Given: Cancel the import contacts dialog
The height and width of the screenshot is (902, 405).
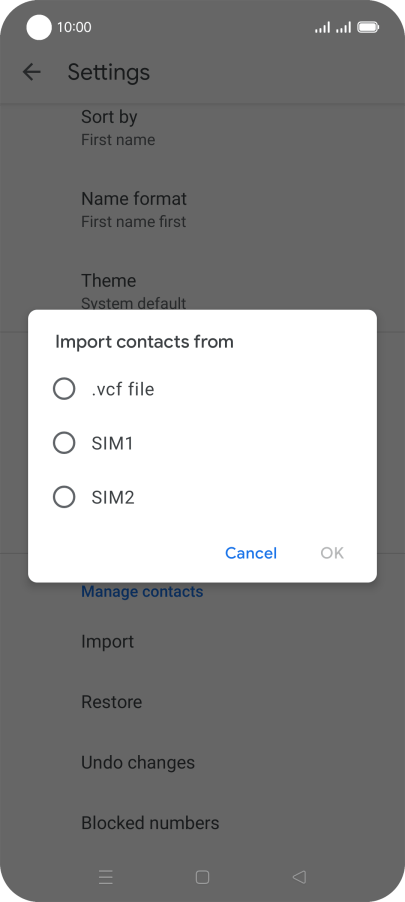Looking at the screenshot, I should pyautogui.click(x=251, y=553).
